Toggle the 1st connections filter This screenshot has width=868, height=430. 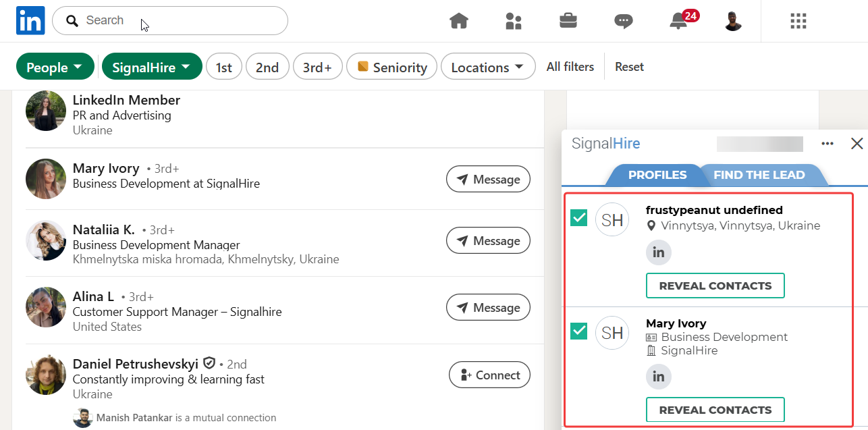coord(224,67)
